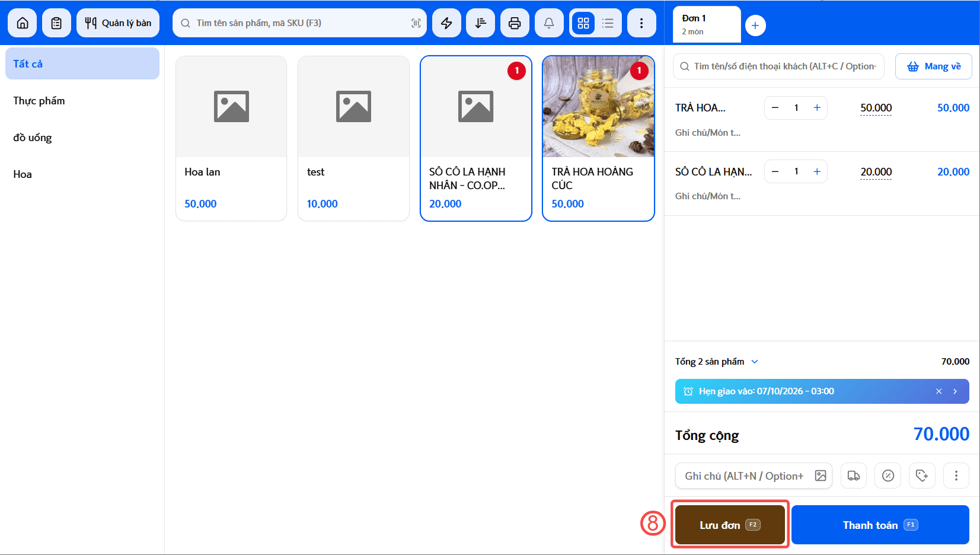
Task: Add note under the TRÀ HOA item
Action: (708, 133)
